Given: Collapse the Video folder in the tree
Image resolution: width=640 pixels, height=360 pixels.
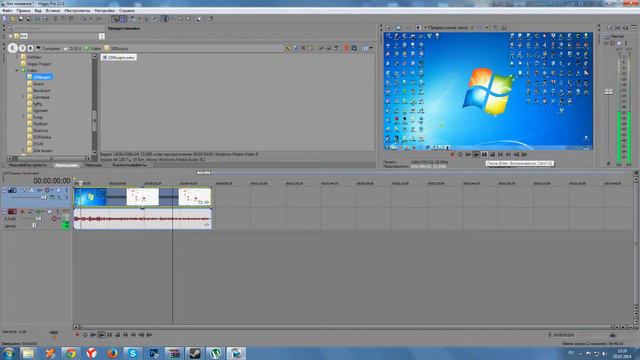Looking at the screenshot, I should tap(17, 71).
